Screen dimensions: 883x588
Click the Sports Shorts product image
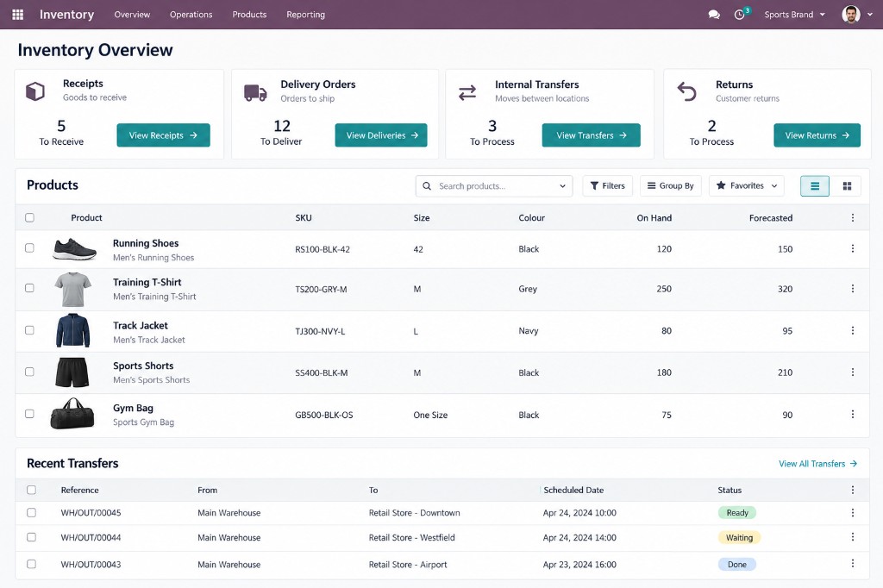click(72, 372)
